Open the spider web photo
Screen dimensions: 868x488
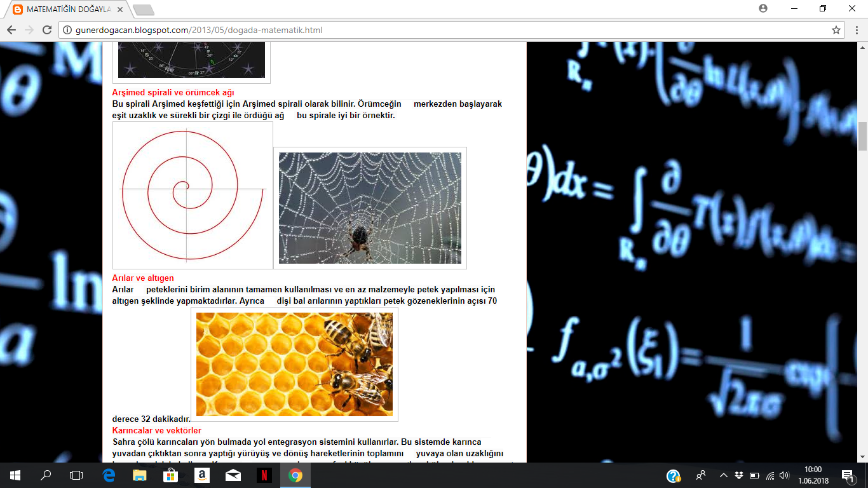click(370, 208)
